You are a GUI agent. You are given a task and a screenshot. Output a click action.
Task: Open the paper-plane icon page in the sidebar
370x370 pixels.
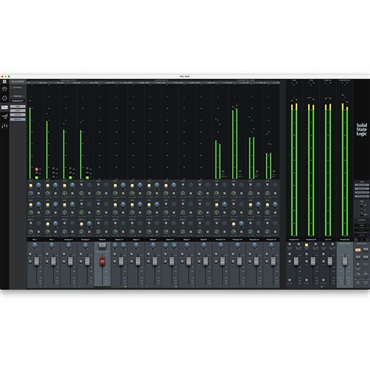click(x=4, y=117)
